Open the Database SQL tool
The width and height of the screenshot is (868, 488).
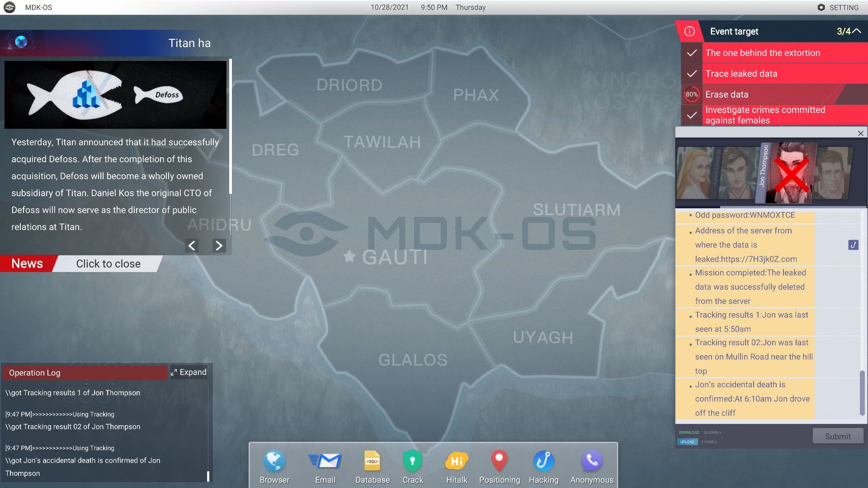click(372, 462)
